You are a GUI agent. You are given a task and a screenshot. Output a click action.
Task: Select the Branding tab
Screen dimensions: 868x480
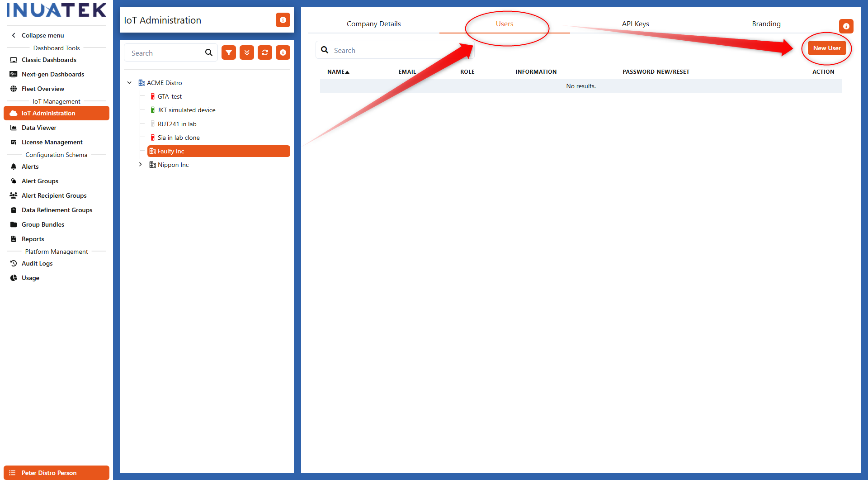click(x=766, y=24)
